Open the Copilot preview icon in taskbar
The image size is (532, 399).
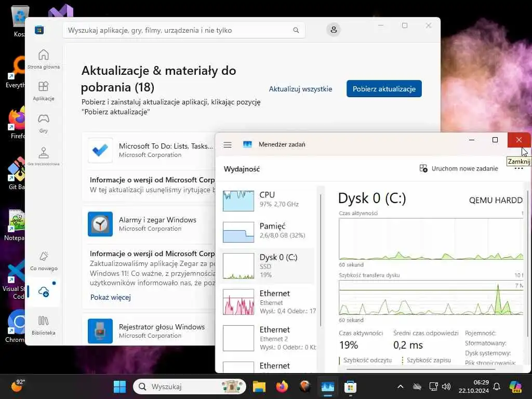(516, 387)
